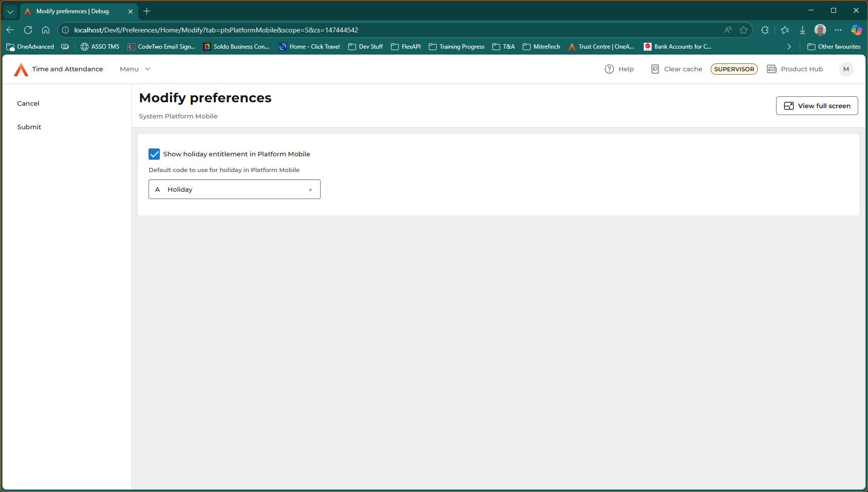This screenshot has height=492, width=868.
Task: Click the SUPERVISOR badge
Action: click(x=734, y=69)
